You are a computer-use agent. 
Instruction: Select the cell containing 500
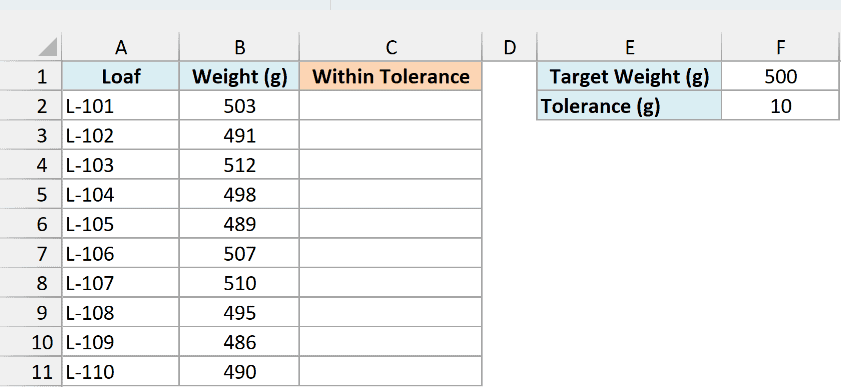point(780,76)
